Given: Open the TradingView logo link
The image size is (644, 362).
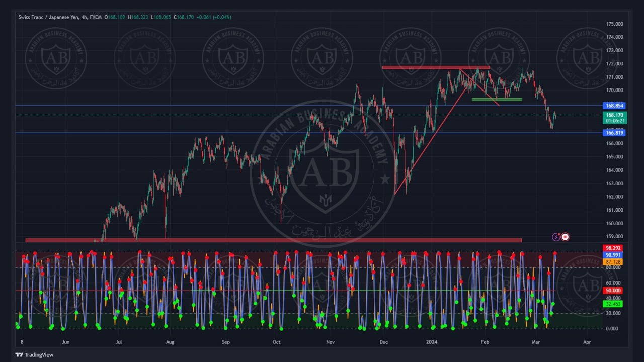Looking at the screenshot, I should [x=34, y=355].
